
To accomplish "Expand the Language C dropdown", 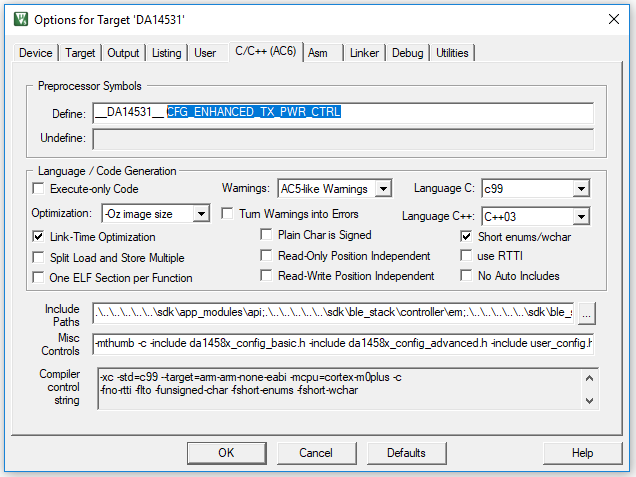I will click(581, 189).
